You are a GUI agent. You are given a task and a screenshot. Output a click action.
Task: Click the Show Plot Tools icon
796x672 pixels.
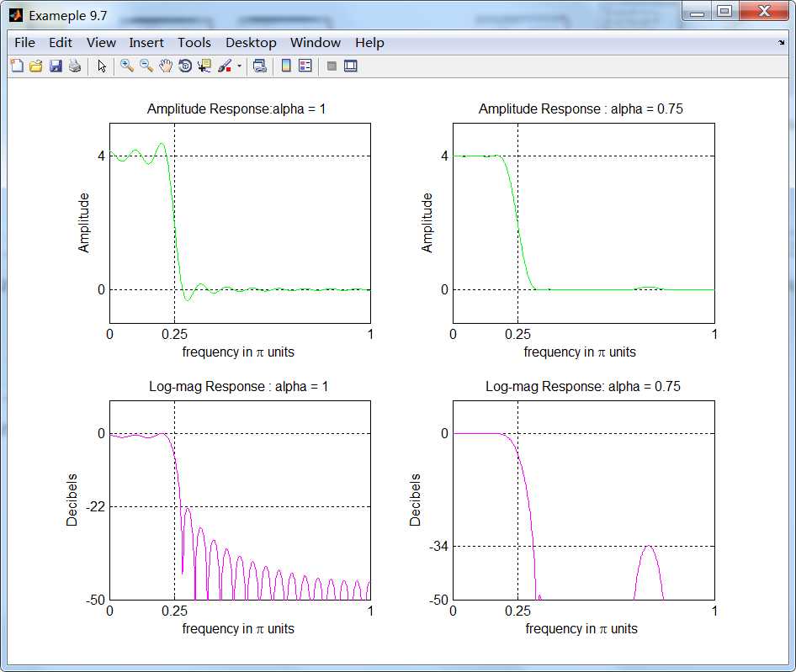[351, 66]
